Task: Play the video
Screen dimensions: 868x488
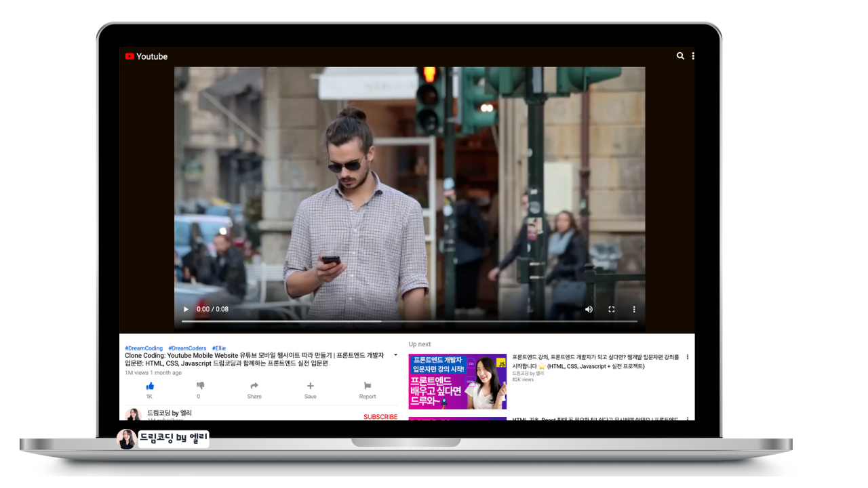Action: pyautogui.click(x=186, y=309)
